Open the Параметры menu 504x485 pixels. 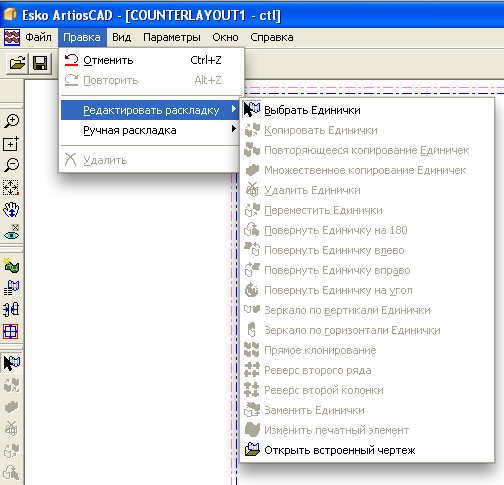(172, 37)
